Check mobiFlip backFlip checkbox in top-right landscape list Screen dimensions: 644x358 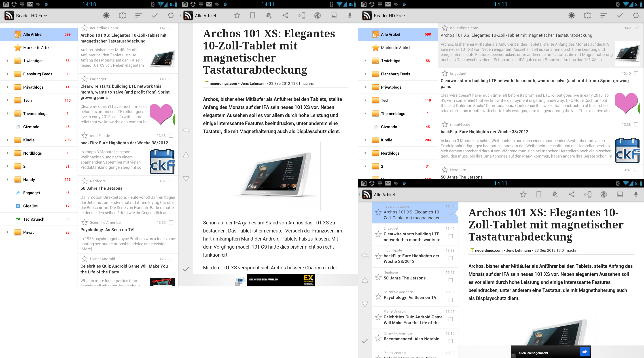click(x=636, y=124)
